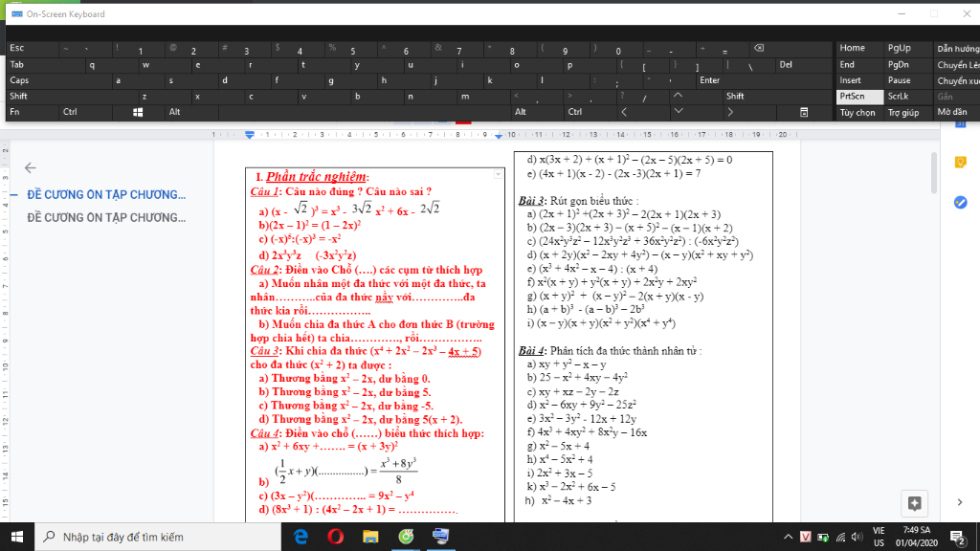
Task: Toggle the ScrLk key
Action: 907,97
